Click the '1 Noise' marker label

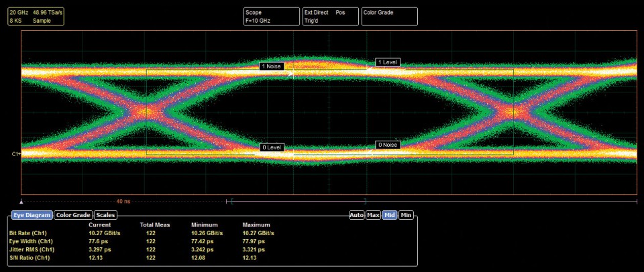pyautogui.click(x=273, y=66)
